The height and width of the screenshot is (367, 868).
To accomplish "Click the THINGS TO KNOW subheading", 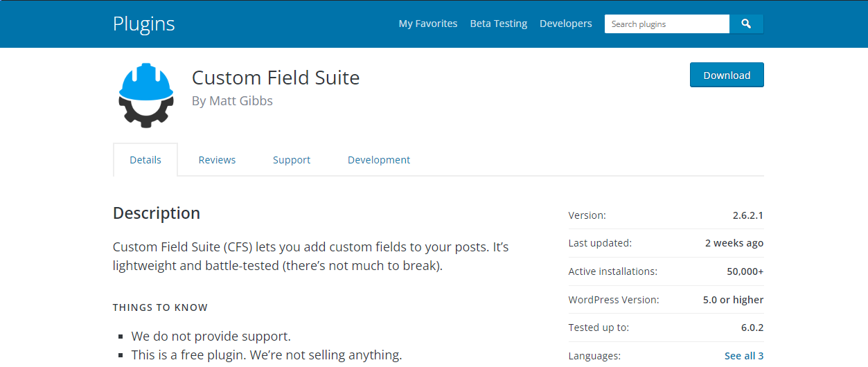I will point(161,307).
